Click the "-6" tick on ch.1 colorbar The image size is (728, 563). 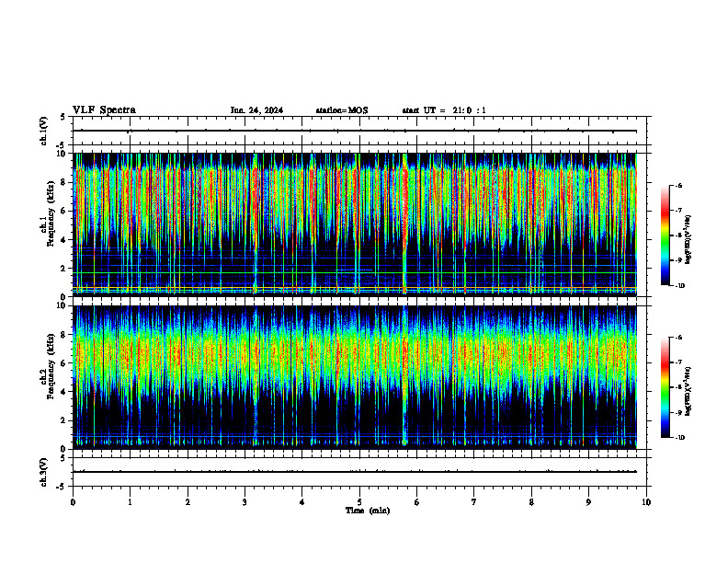point(678,185)
